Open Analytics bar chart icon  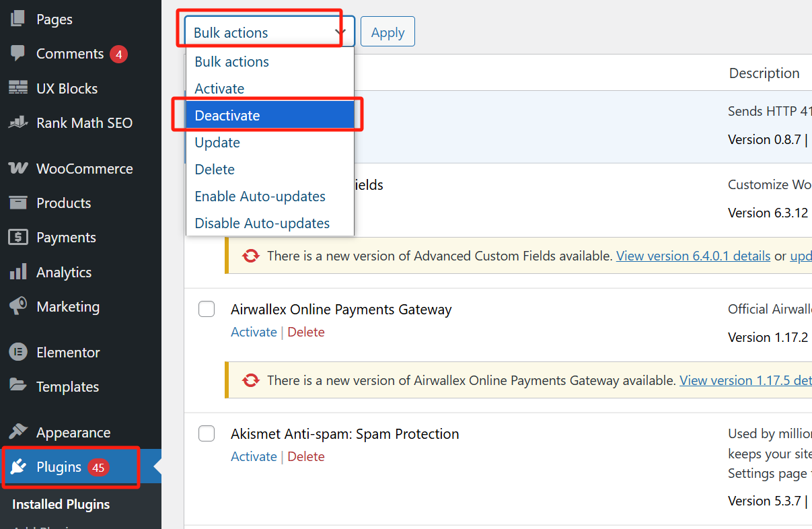coord(18,273)
